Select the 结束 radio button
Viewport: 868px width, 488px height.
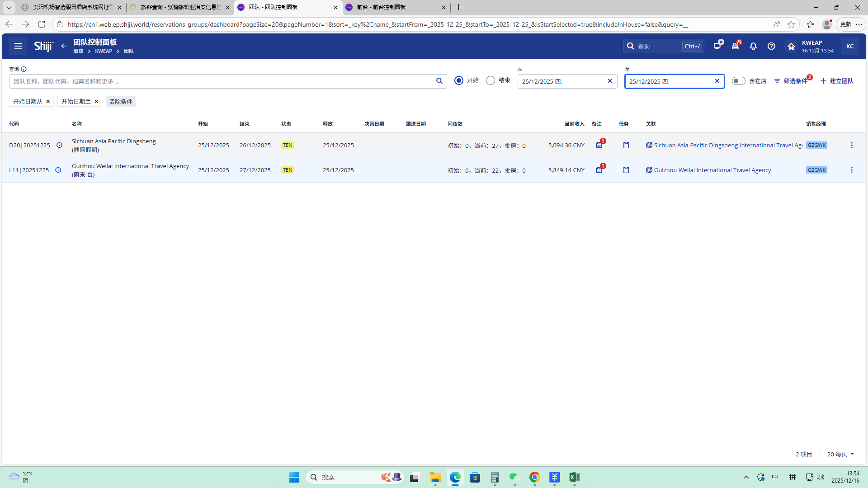pyautogui.click(x=491, y=80)
